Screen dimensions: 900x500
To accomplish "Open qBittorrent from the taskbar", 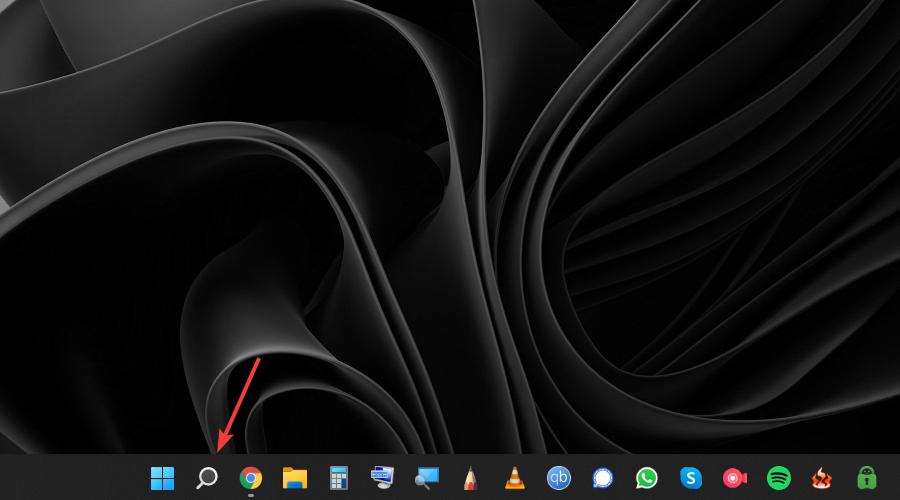I will 558,478.
